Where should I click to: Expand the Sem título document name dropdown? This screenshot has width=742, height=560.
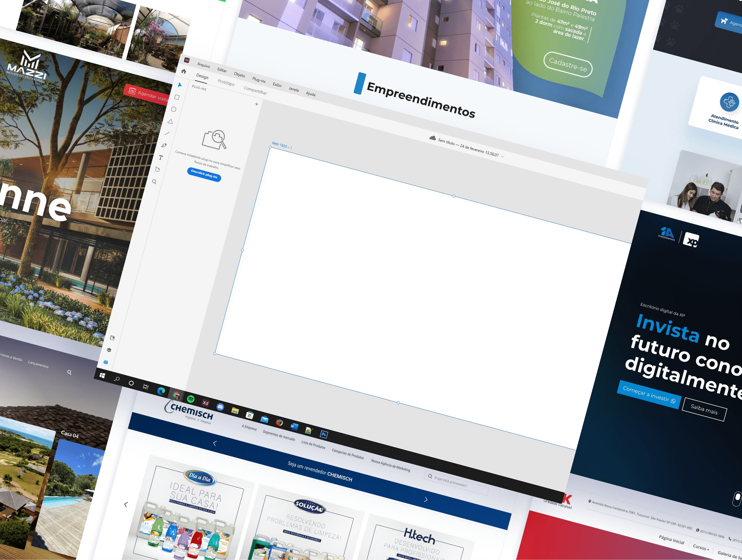pyautogui.click(x=502, y=157)
